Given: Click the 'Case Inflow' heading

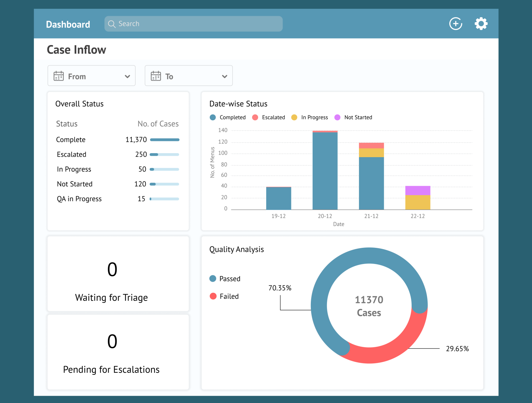Looking at the screenshot, I should click(x=76, y=50).
